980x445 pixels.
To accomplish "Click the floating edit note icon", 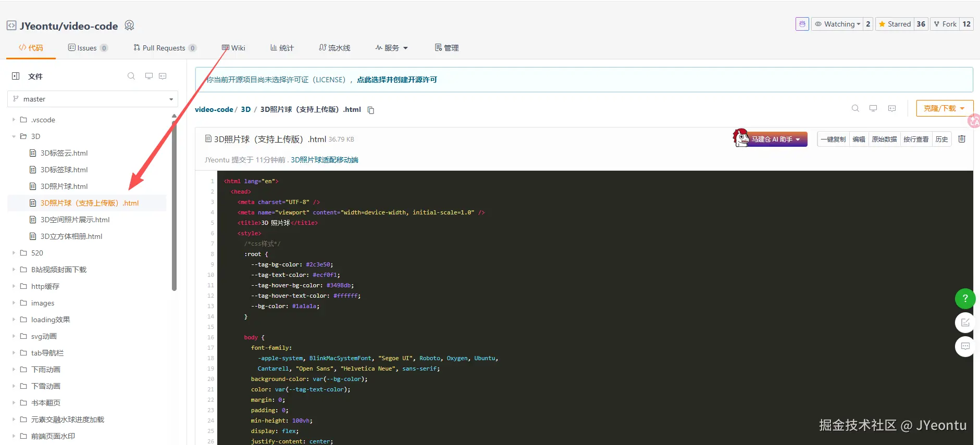I will (965, 322).
